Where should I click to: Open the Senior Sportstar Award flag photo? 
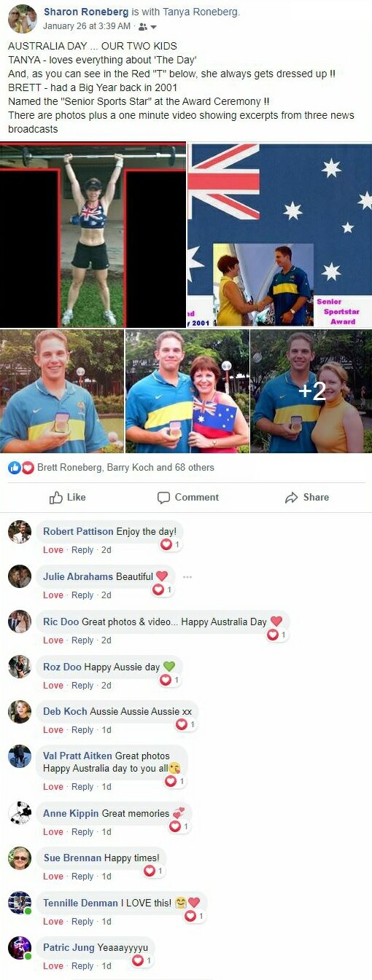pos(280,235)
